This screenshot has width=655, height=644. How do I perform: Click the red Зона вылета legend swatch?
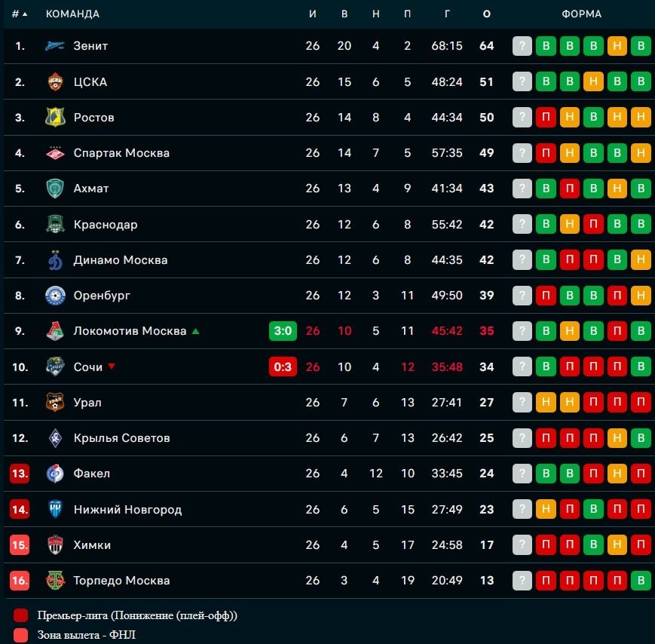[x=20, y=635]
